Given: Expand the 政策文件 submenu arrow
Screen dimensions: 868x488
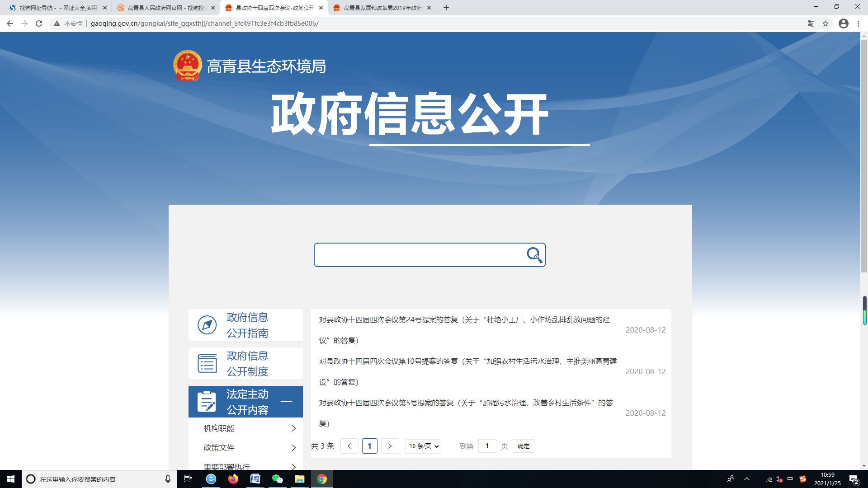Looking at the screenshot, I should pyautogui.click(x=293, y=448).
